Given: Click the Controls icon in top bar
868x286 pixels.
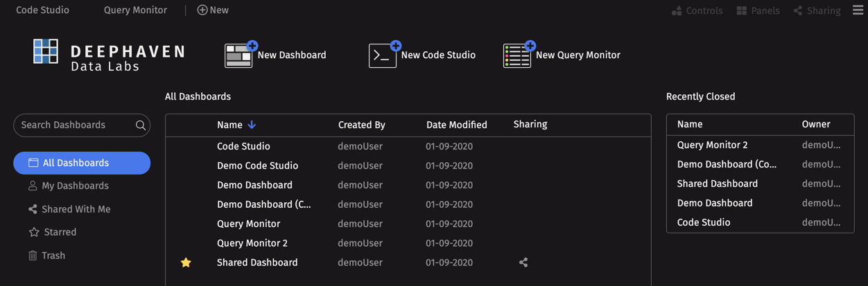Looking at the screenshot, I should pos(677,10).
